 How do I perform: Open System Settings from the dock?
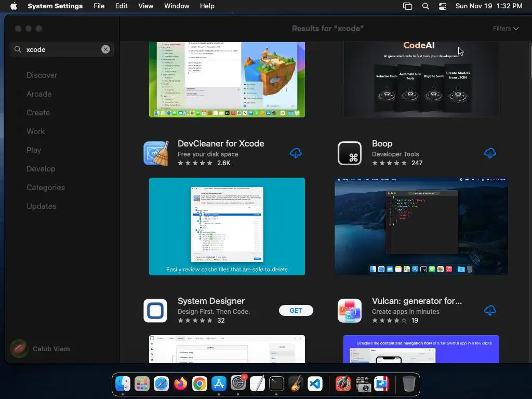238,383
